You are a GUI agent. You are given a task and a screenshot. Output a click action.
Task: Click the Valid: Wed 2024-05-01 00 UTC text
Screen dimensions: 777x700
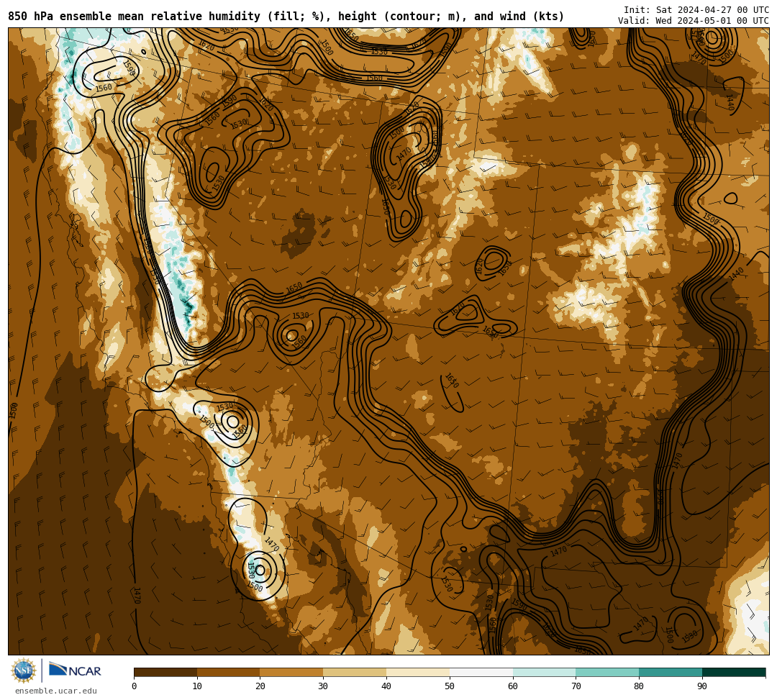(x=694, y=20)
